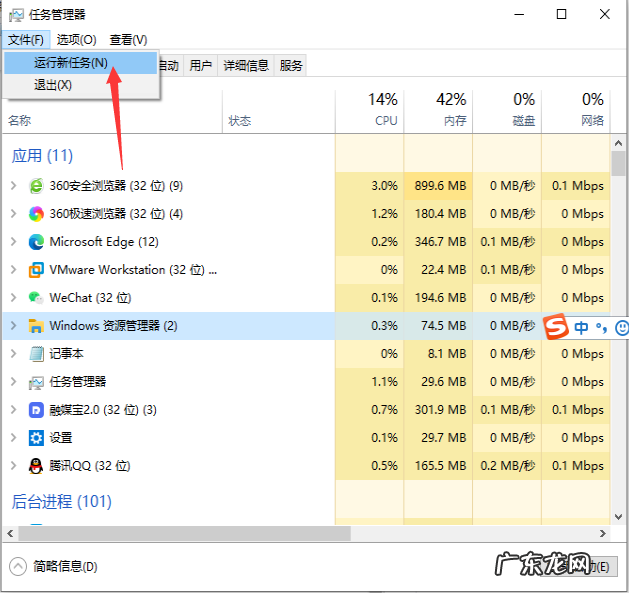
Task: Click the 任务管理器 icon in process list
Action: (x=36, y=382)
